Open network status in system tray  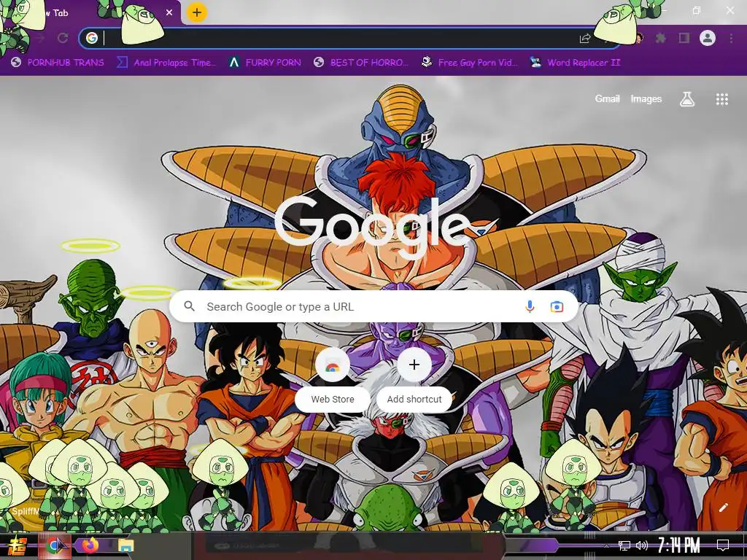pyautogui.click(x=624, y=545)
